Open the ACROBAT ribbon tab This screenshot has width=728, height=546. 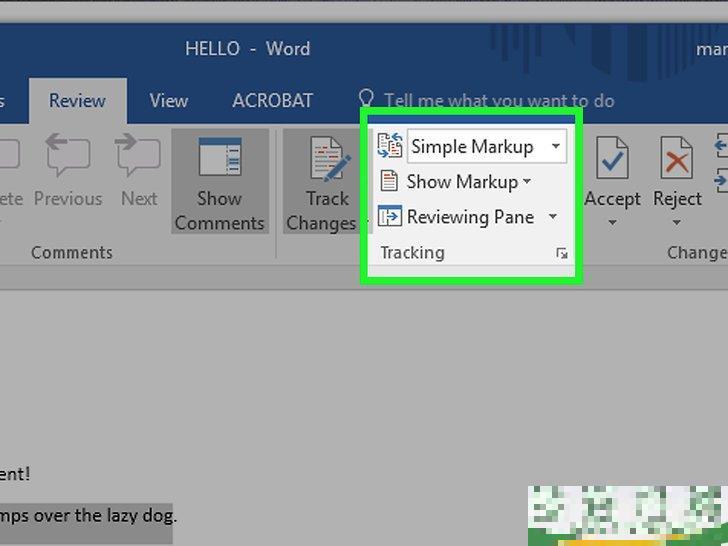(272, 100)
